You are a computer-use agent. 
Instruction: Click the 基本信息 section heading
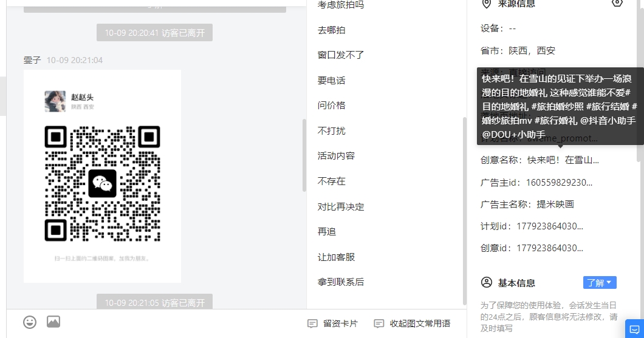click(x=516, y=283)
